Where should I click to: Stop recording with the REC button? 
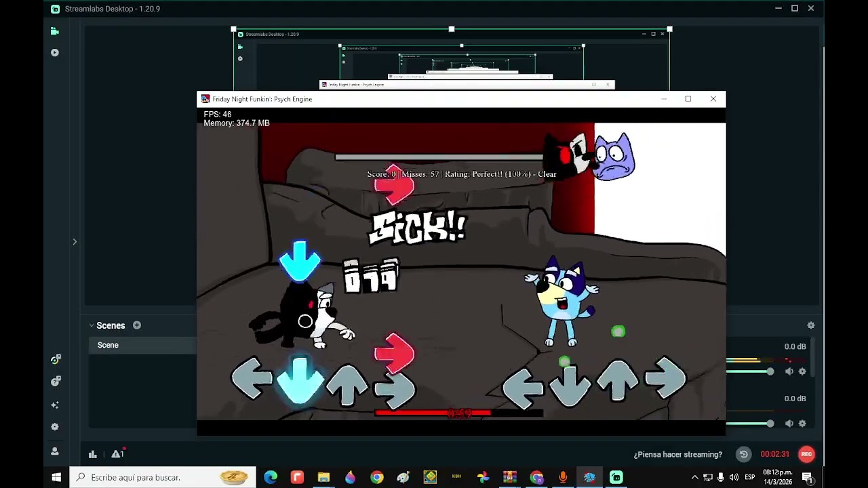pos(806,454)
